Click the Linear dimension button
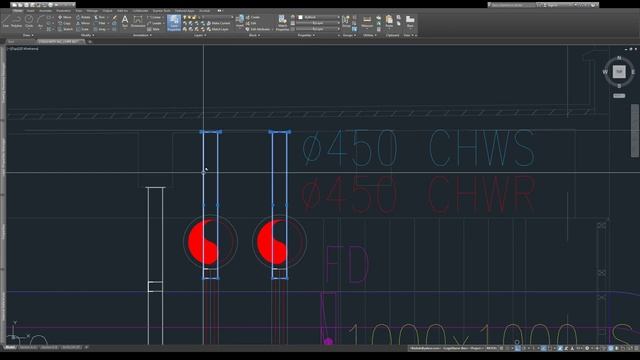Viewport: 640px width, 360px height. tap(155, 18)
